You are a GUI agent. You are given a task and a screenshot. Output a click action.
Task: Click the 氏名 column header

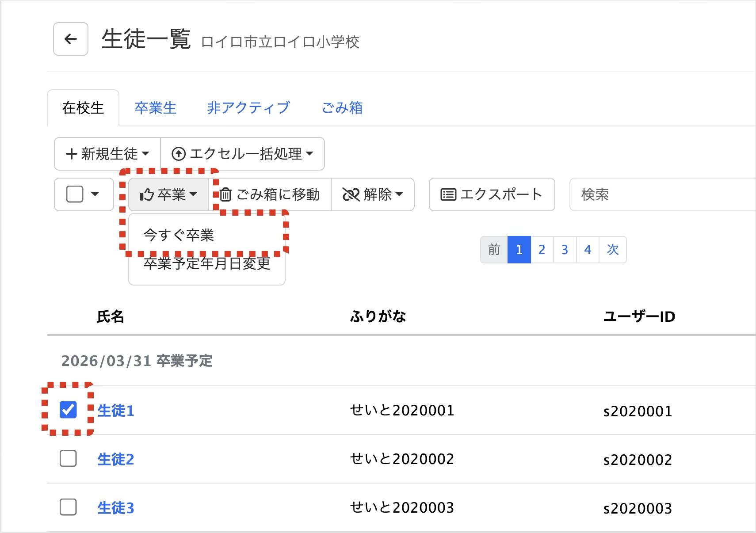(x=111, y=316)
